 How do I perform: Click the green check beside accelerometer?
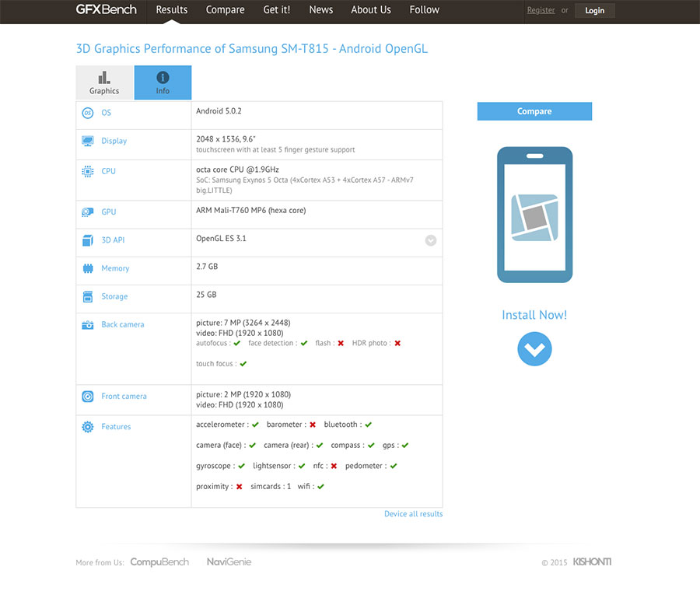[255, 425]
